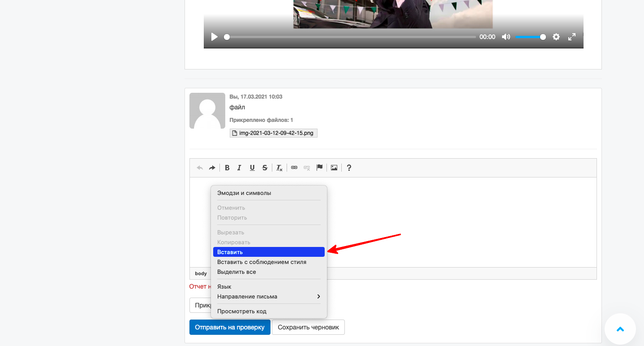Click the Bold formatting icon

point(227,168)
